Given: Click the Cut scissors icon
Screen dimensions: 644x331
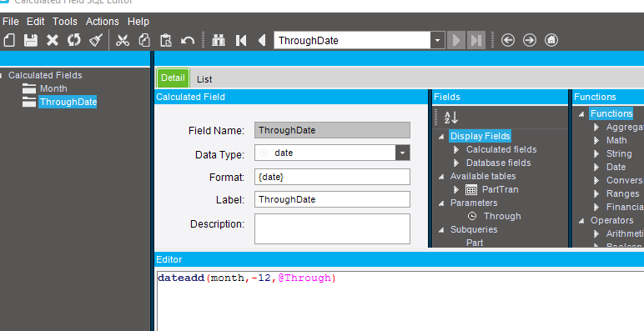Looking at the screenshot, I should (x=123, y=40).
